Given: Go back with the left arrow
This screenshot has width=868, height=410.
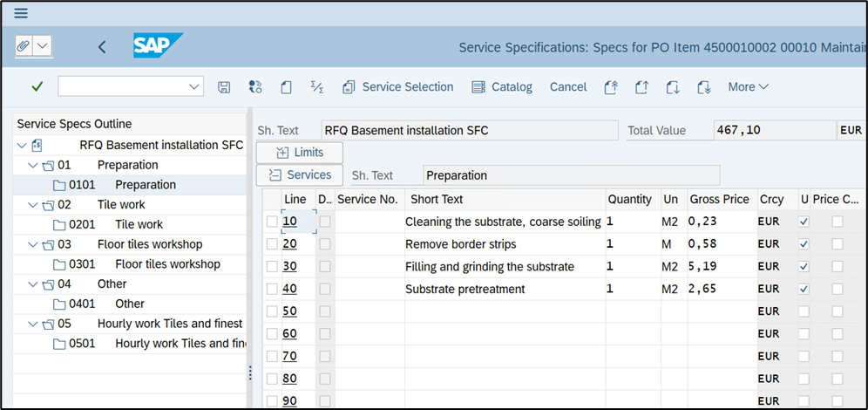Looking at the screenshot, I should click(x=102, y=47).
